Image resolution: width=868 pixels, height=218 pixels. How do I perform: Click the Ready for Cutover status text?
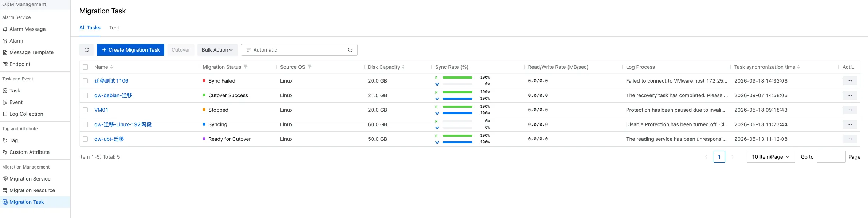229,139
